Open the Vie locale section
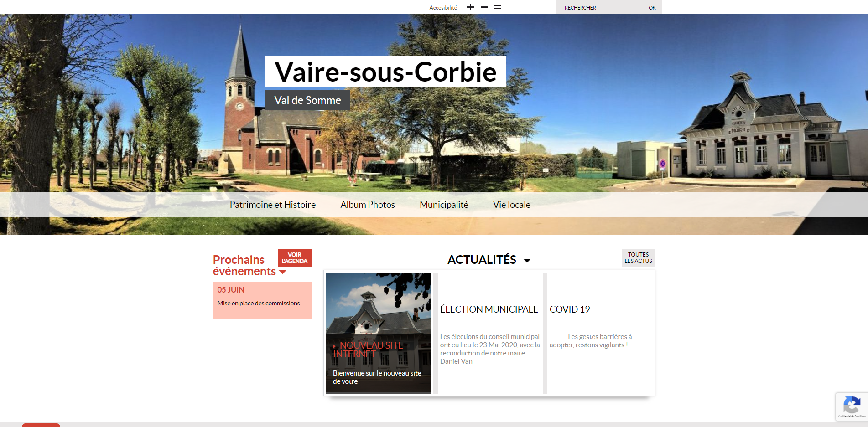This screenshot has width=868, height=427. (x=511, y=205)
